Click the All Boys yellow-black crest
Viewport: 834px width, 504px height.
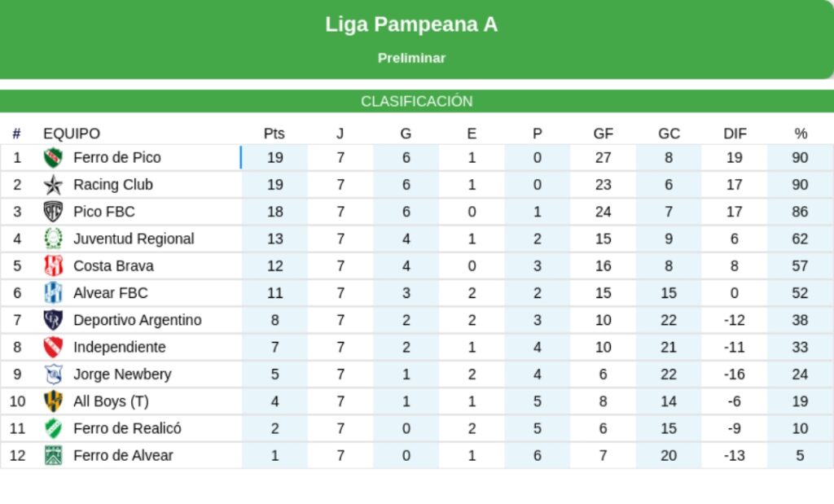[x=53, y=401]
